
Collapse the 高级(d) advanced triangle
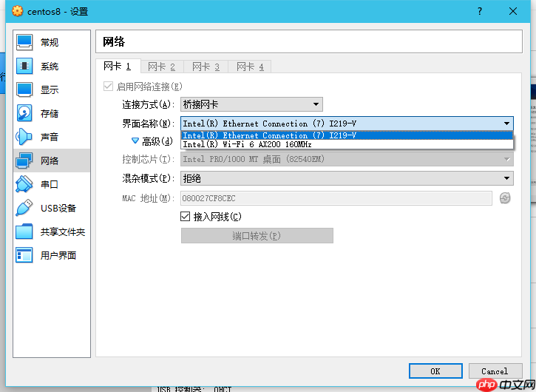tap(135, 141)
